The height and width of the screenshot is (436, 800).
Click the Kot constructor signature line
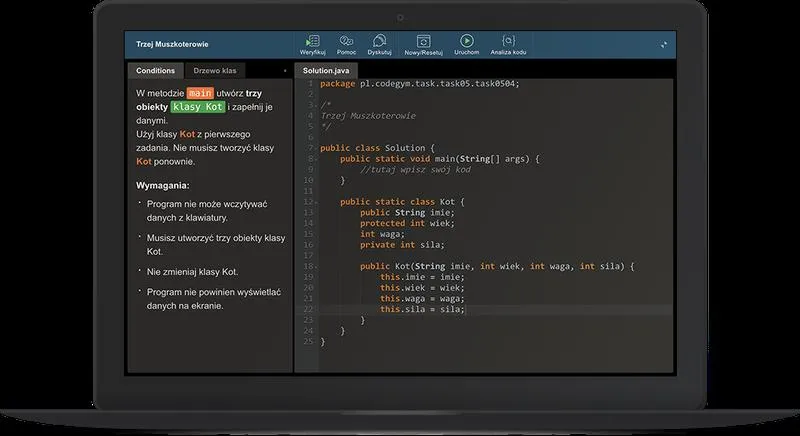click(497, 266)
